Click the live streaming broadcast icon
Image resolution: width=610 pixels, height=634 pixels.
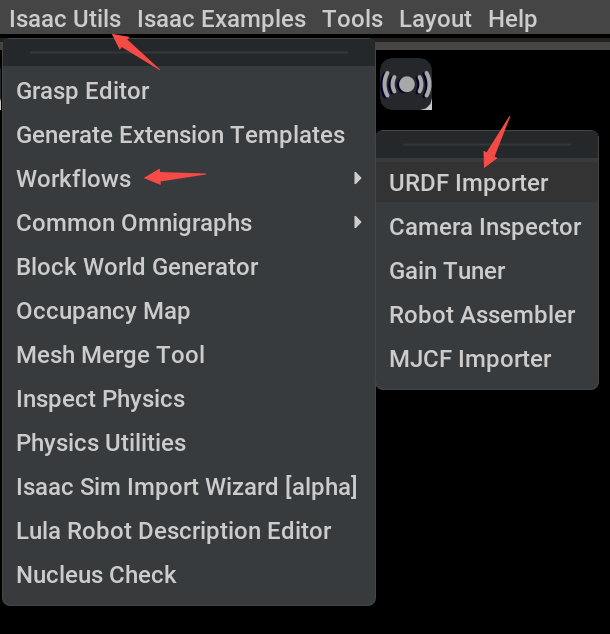coord(406,84)
